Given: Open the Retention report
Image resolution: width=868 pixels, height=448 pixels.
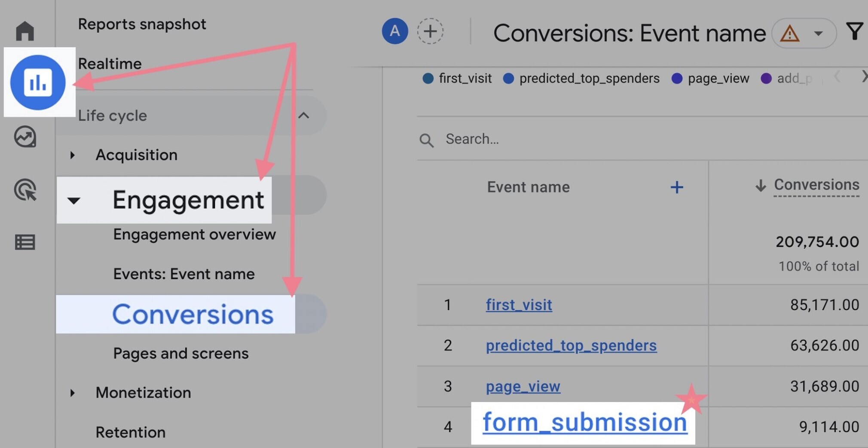Looking at the screenshot, I should click(x=130, y=432).
